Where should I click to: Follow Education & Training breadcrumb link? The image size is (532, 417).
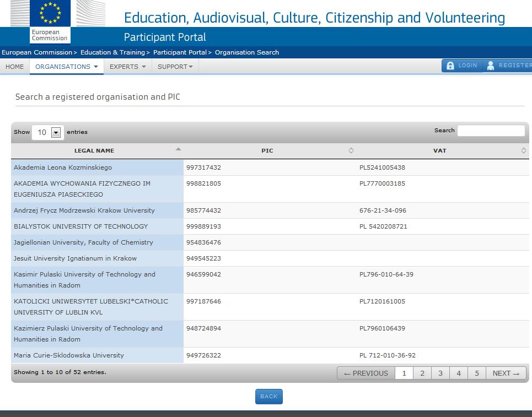pyautogui.click(x=112, y=52)
